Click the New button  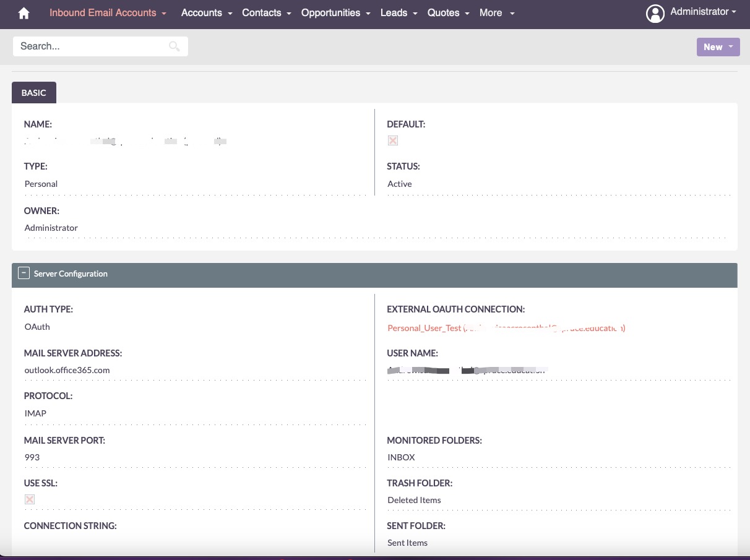click(718, 47)
